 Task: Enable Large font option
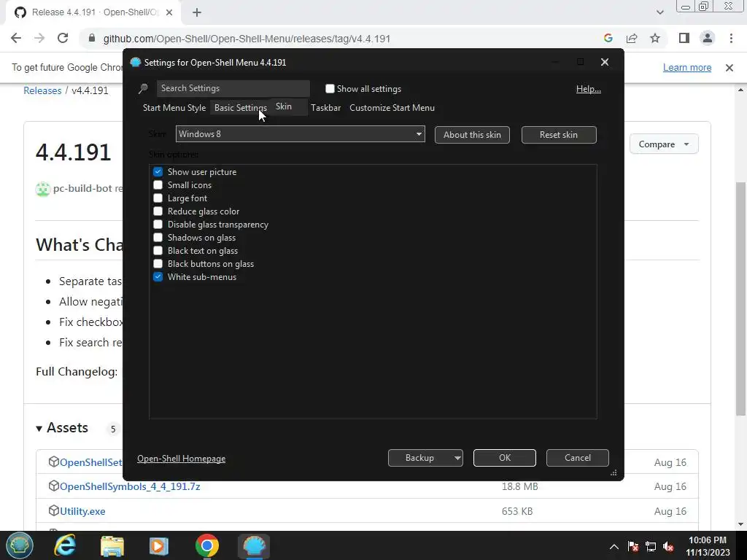[158, 198]
